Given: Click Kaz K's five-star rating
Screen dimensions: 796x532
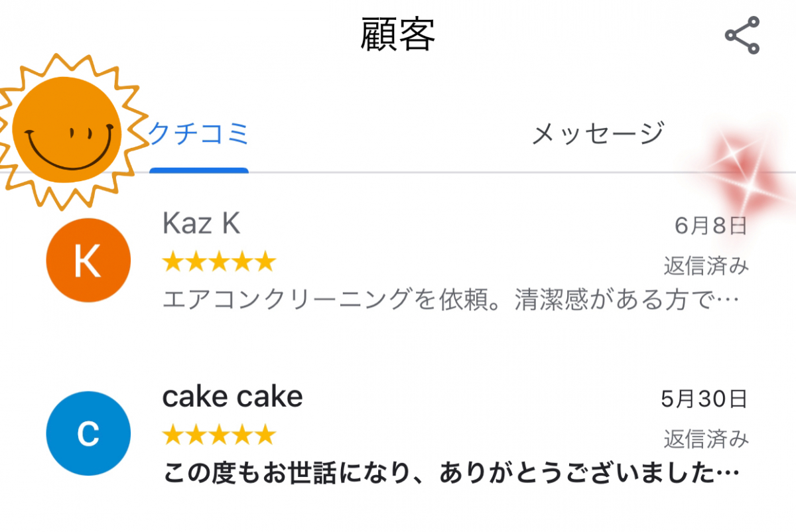Looking at the screenshot, I should tap(219, 263).
